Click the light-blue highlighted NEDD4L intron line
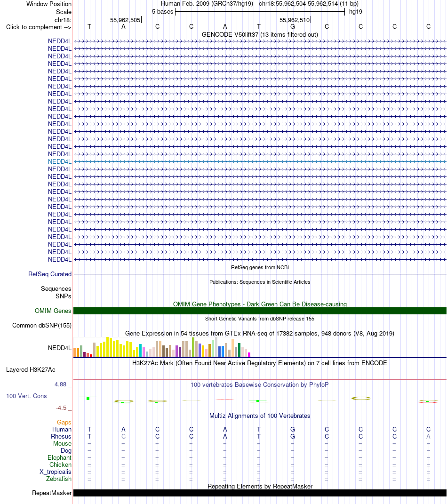 pos(260,162)
